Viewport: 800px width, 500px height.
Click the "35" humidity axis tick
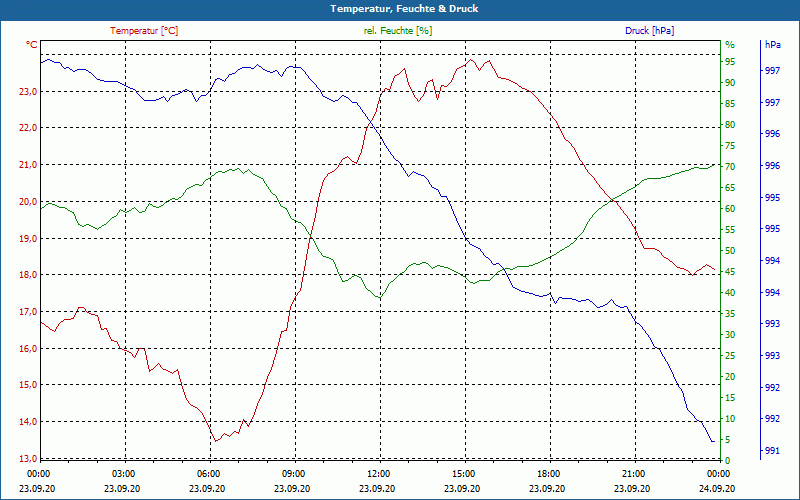coord(730,314)
